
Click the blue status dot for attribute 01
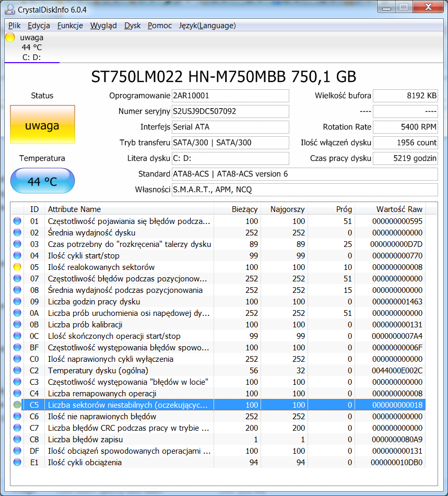pos(17,221)
